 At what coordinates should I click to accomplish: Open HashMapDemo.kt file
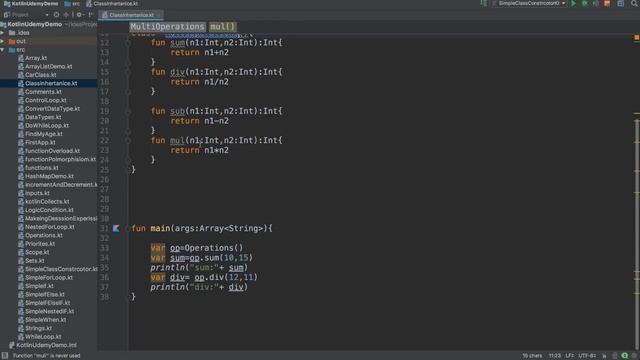[x=49, y=176]
